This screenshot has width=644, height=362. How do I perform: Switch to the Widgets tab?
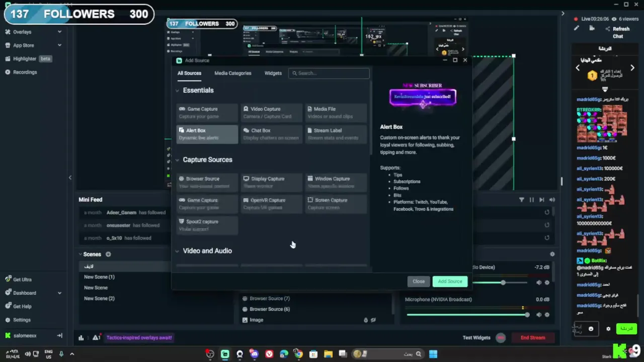pyautogui.click(x=273, y=73)
